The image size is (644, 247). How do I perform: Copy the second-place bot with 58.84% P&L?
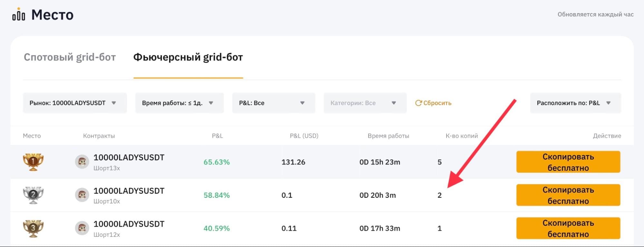pos(568,195)
